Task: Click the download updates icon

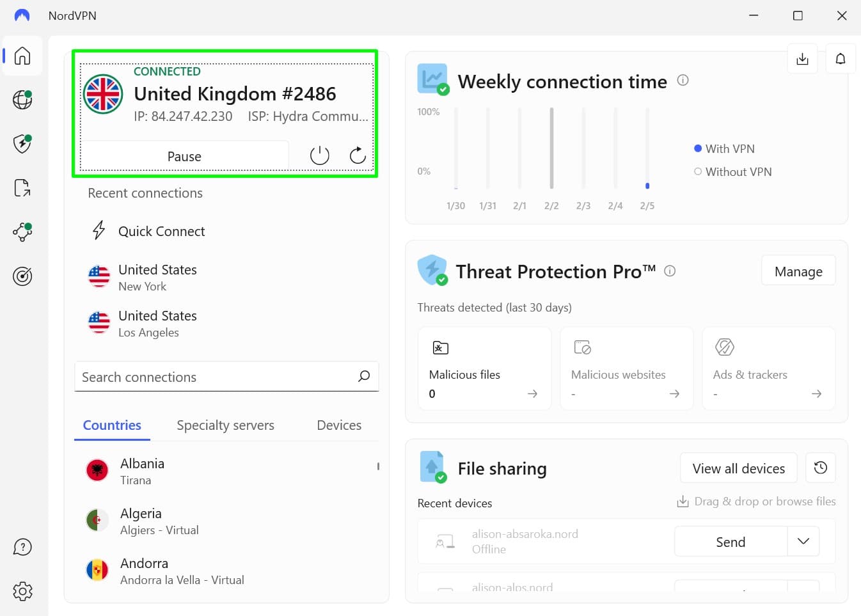Action: point(802,59)
